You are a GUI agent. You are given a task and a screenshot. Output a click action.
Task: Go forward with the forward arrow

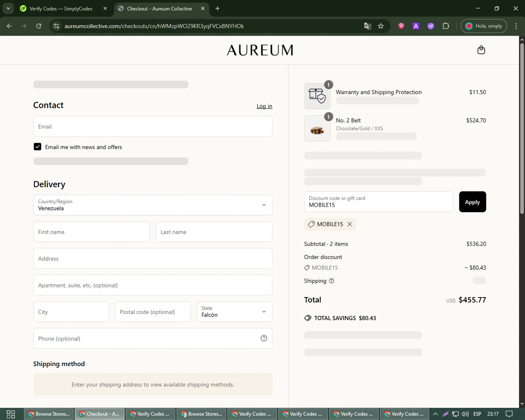[24, 26]
